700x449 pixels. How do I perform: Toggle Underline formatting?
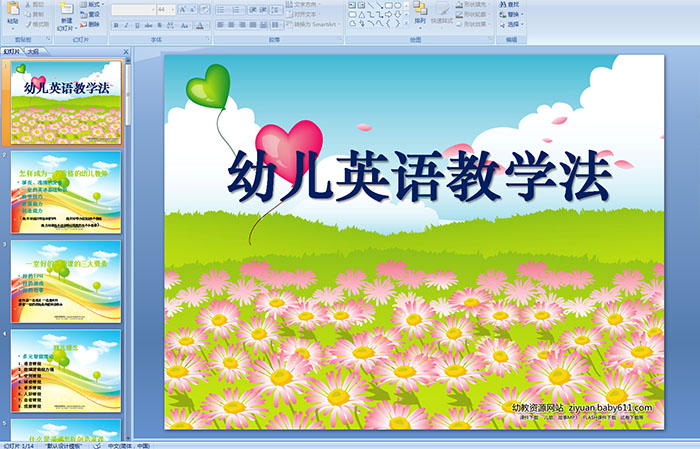[137, 25]
